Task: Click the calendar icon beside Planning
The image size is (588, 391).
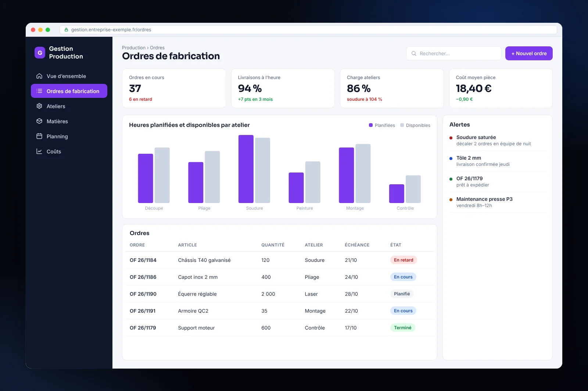Action: pos(39,136)
